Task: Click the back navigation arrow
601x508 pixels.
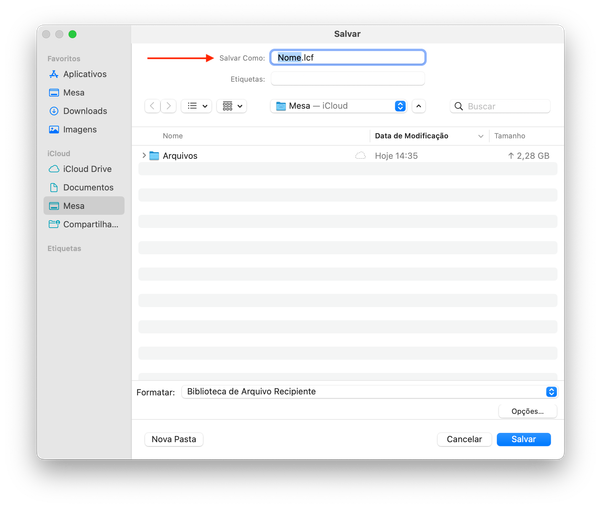Action: point(152,106)
